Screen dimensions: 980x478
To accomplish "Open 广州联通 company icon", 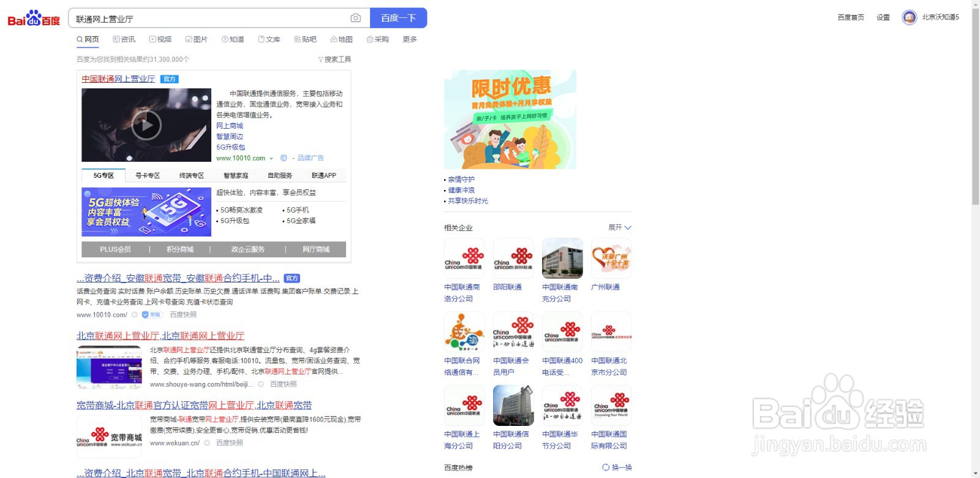I will (x=611, y=259).
